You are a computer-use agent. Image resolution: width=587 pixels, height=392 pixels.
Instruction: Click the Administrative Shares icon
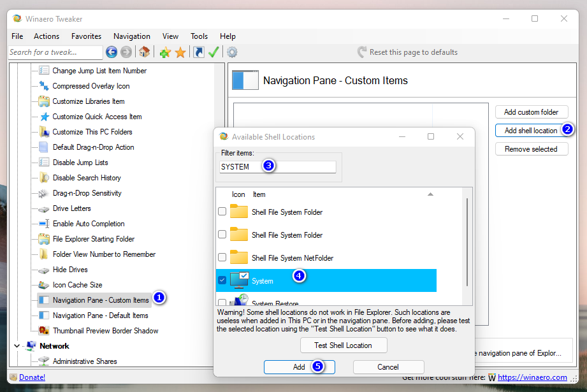pyautogui.click(x=44, y=361)
